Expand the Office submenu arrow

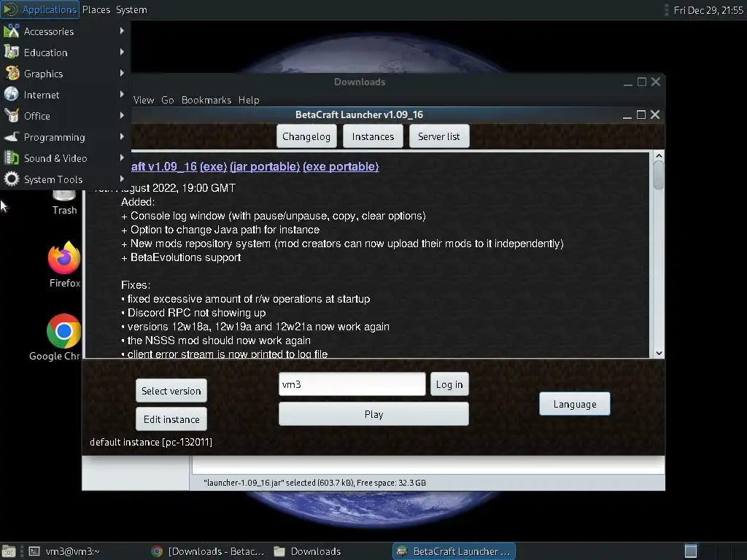point(122,115)
